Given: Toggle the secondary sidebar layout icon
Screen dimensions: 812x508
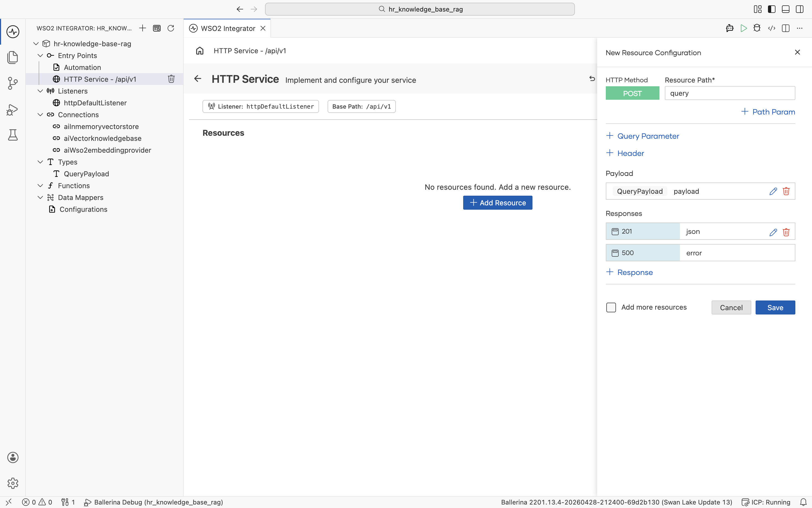Looking at the screenshot, I should (x=800, y=9).
